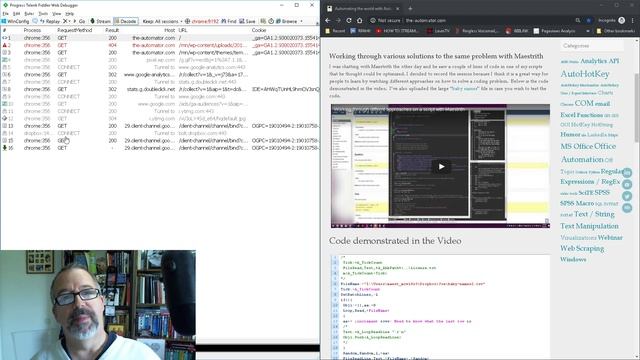Open the Text Manipulation category tag
The width and height of the screenshot is (640, 360).
coord(589,226)
